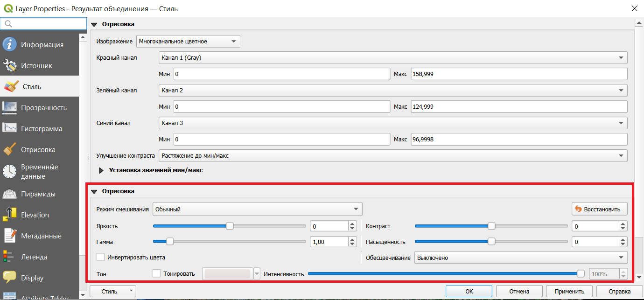Click the Контраст value spinbox
This screenshot has height=300, width=644.
coord(600,226)
